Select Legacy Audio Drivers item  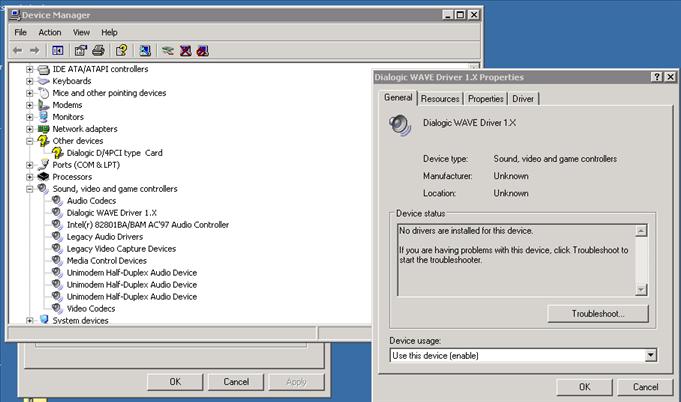[105, 237]
